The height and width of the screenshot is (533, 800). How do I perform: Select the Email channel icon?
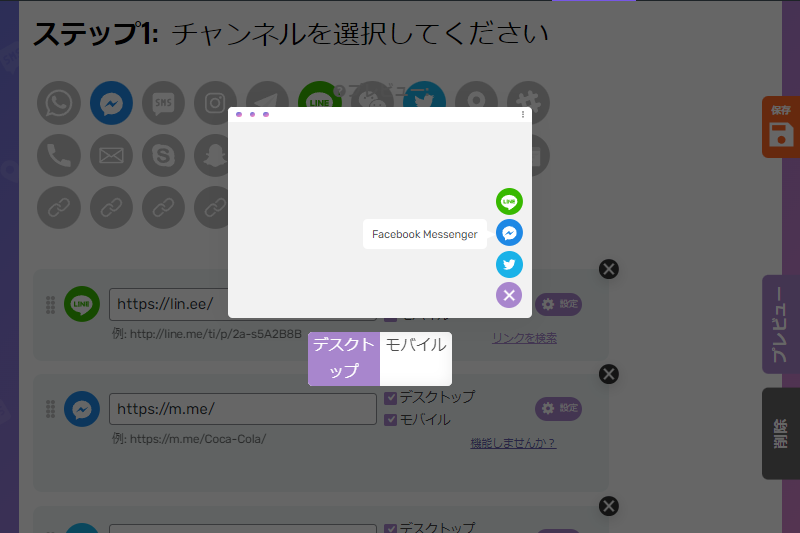coord(111,155)
